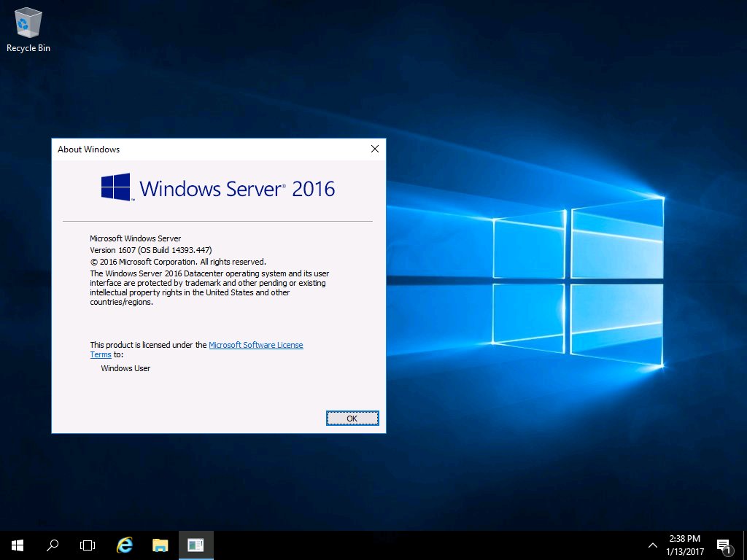Click the 'Microsoft Windows Server' text line
Image resolution: width=747 pixels, height=560 pixels.
tap(135, 238)
